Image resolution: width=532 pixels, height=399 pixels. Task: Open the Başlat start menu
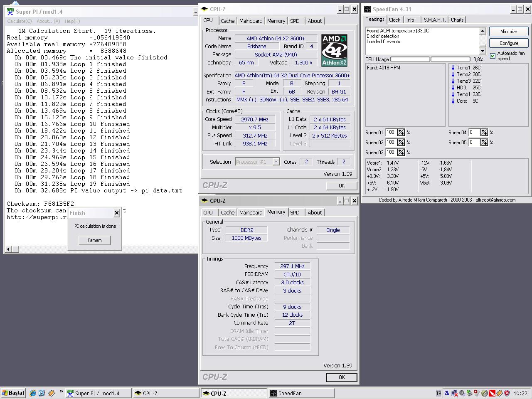pyautogui.click(x=13, y=393)
